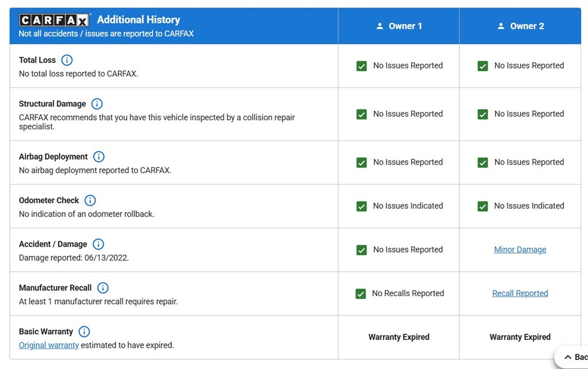Click the Accident / Damage info icon
The image size is (588, 369).
[x=98, y=244]
